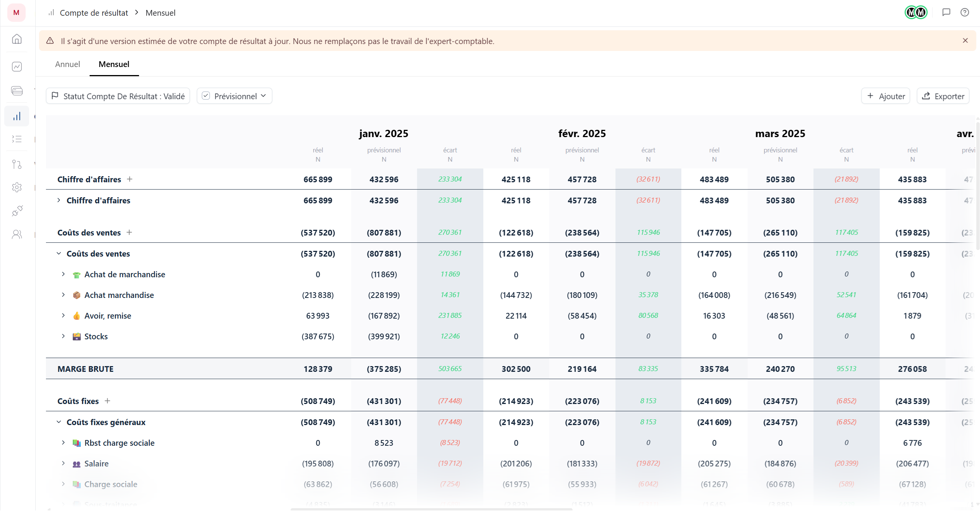Screen dimensions: 980x512
Task: Toggle the Prévisionnel checkbox
Action: click(x=206, y=96)
